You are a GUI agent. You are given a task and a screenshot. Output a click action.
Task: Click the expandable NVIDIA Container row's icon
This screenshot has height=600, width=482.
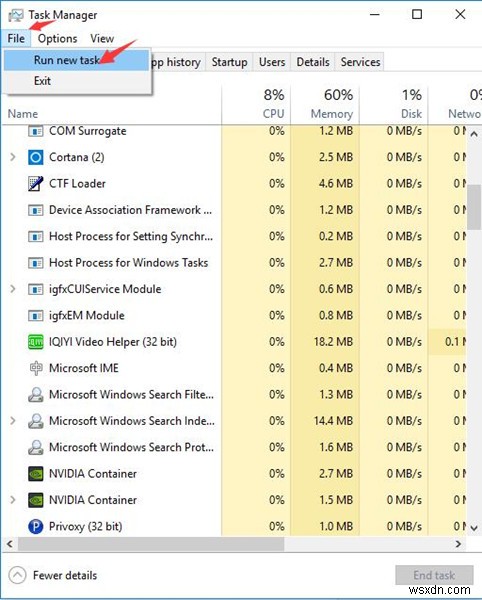coord(36,500)
